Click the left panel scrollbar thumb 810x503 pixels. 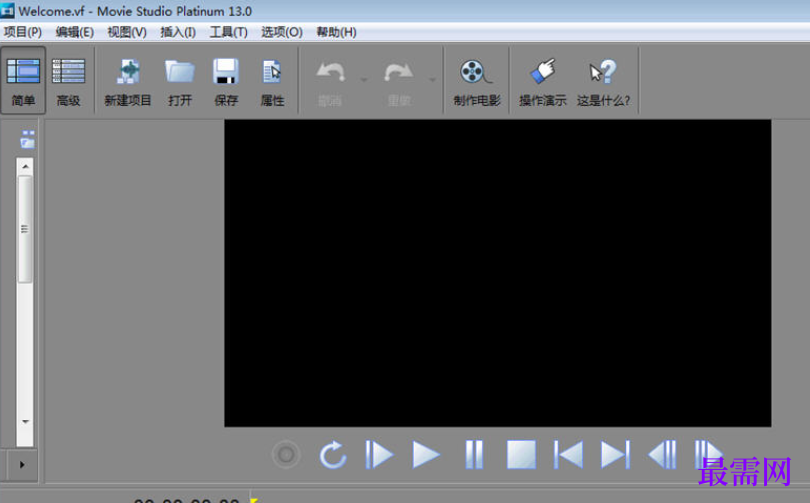click(25, 229)
